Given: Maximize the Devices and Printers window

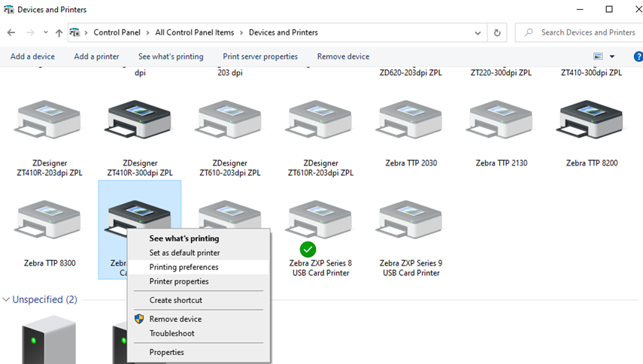Looking at the screenshot, I should click(x=609, y=10).
